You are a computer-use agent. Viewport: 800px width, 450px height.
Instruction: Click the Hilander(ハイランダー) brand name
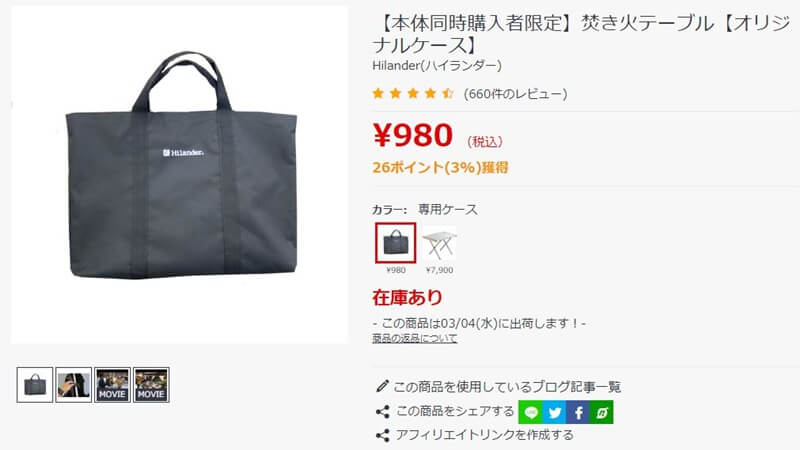(x=437, y=65)
